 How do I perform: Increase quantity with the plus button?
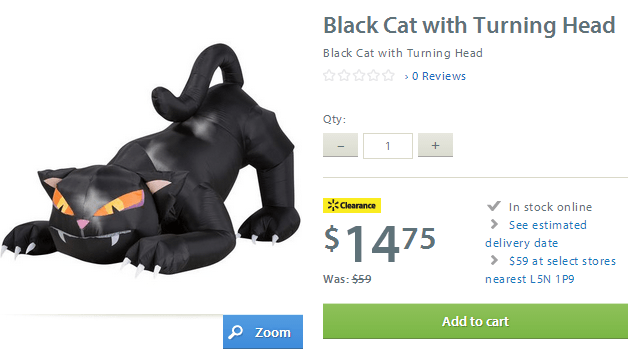point(435,145)
